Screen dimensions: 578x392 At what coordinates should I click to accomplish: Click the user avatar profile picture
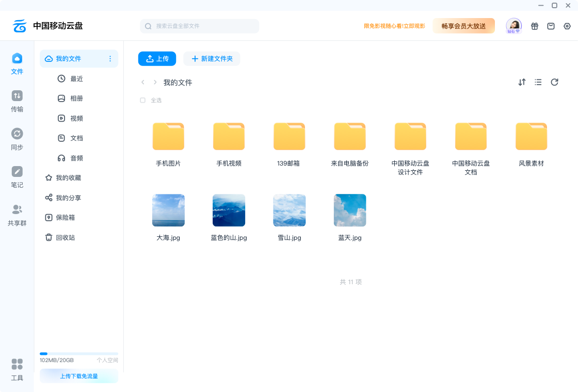[x=513, y=25]
